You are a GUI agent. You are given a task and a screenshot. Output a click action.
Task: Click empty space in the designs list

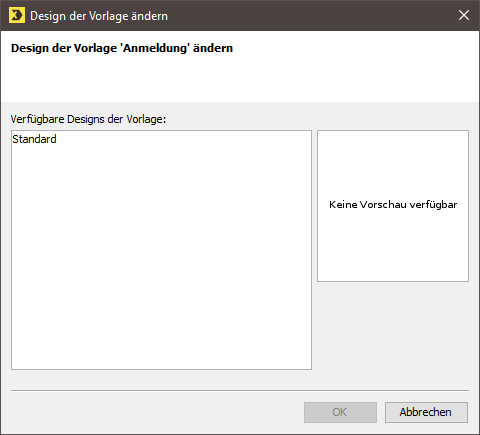pos(161,253)
